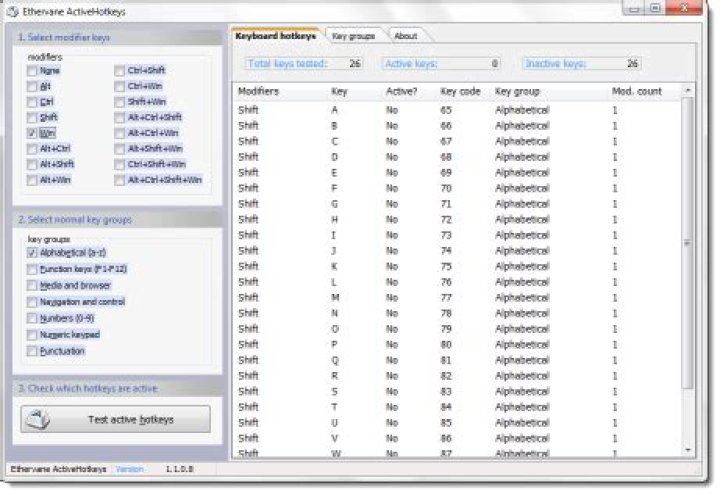This screenshot has width=720, height=494.
Task: Uncheck Alphabetical (a-z) key group
Action: click(32, 253)
